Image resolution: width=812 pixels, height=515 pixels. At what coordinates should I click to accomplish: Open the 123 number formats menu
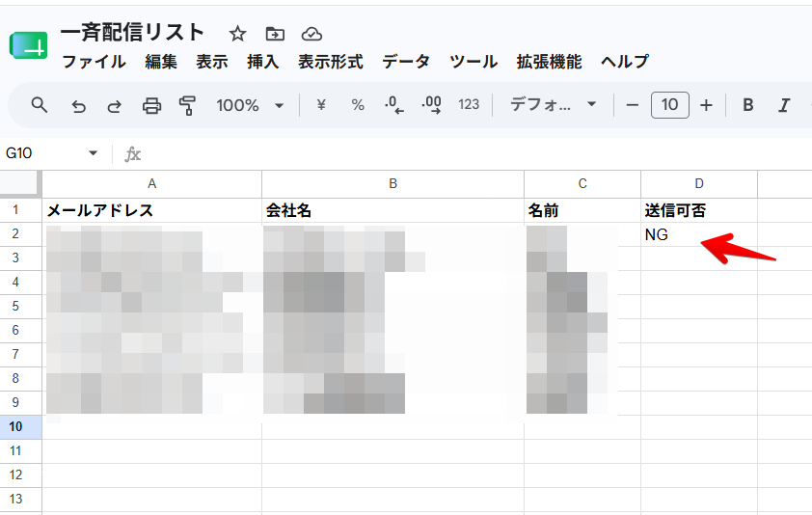[x=469, y=105]
